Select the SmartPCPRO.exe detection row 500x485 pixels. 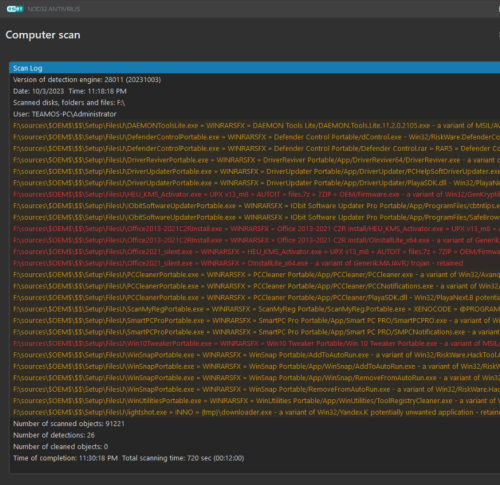coord(255,320)
